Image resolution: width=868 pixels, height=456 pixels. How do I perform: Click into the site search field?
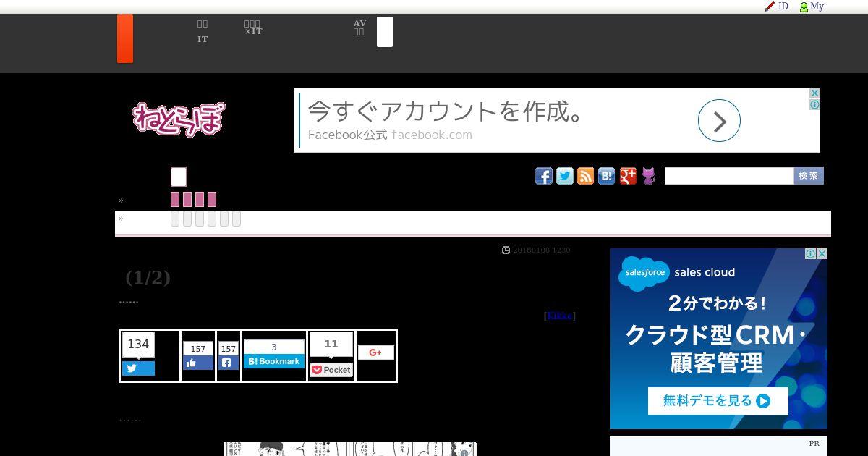click(729, 176)
